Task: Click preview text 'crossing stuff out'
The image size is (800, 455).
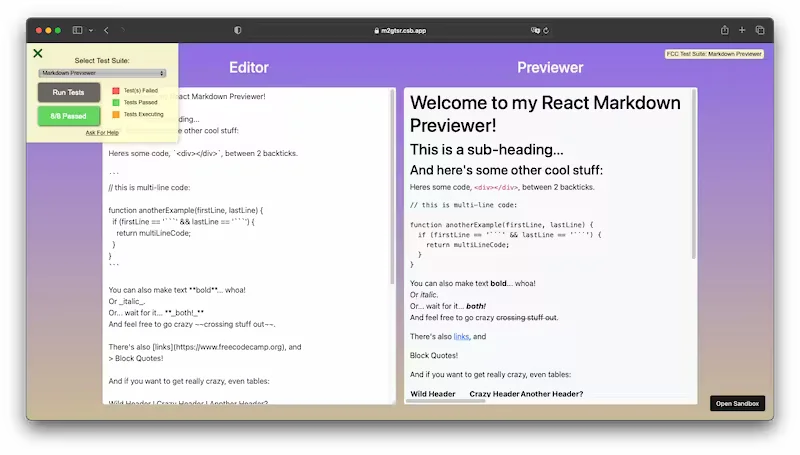Action: click(526, 318)
